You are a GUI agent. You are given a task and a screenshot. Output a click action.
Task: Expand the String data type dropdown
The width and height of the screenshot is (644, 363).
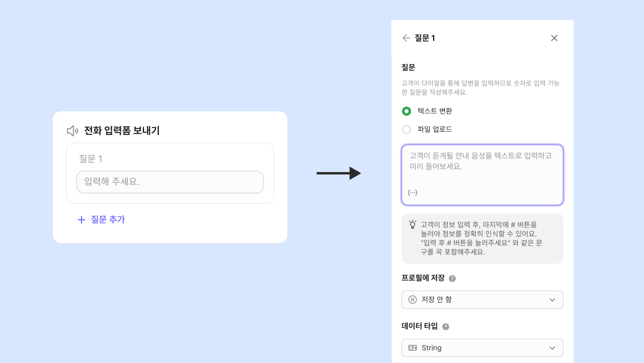482,348
